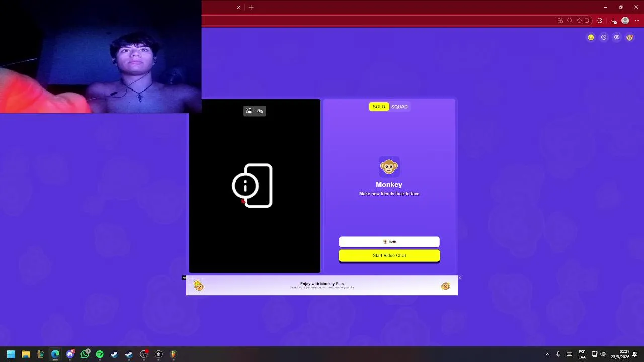
Task: Open the monkey avatar profile icon
Action: [x=629, y=37]
